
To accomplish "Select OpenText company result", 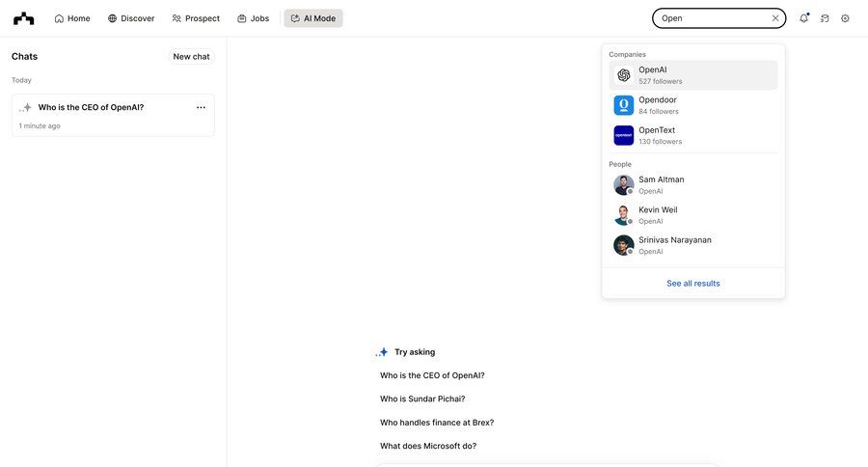I will [x=693, y=135].
